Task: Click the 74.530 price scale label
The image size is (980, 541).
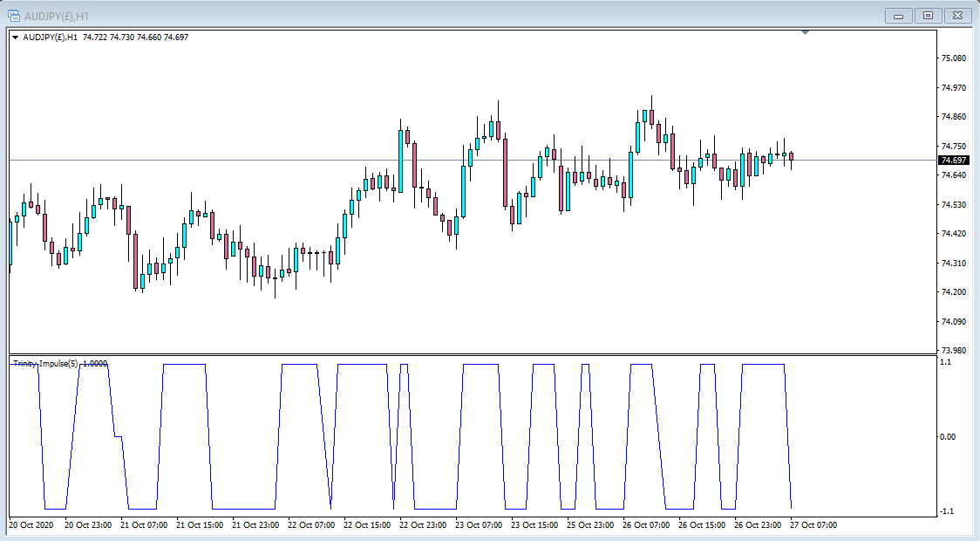Action: click(x=953, y=204)
